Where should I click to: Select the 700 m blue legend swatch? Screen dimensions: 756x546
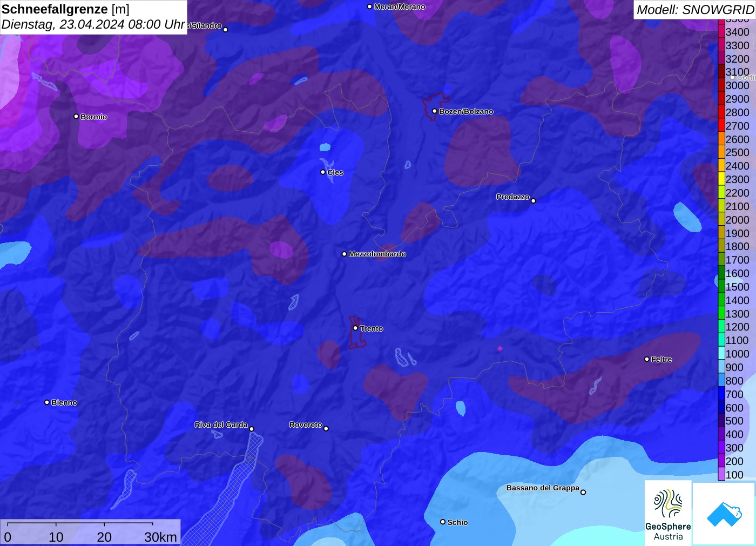(721, 394)
